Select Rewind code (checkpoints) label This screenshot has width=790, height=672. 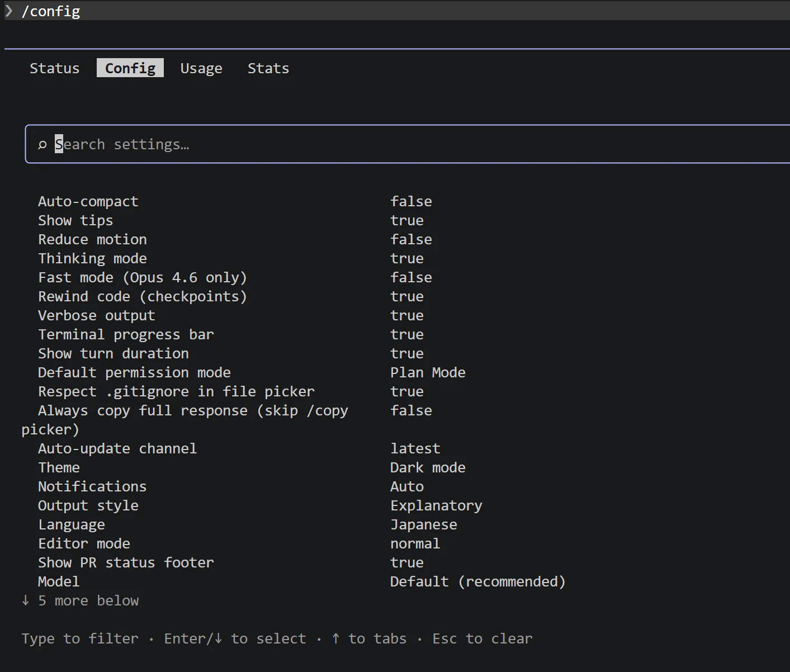tap(143, 296)
